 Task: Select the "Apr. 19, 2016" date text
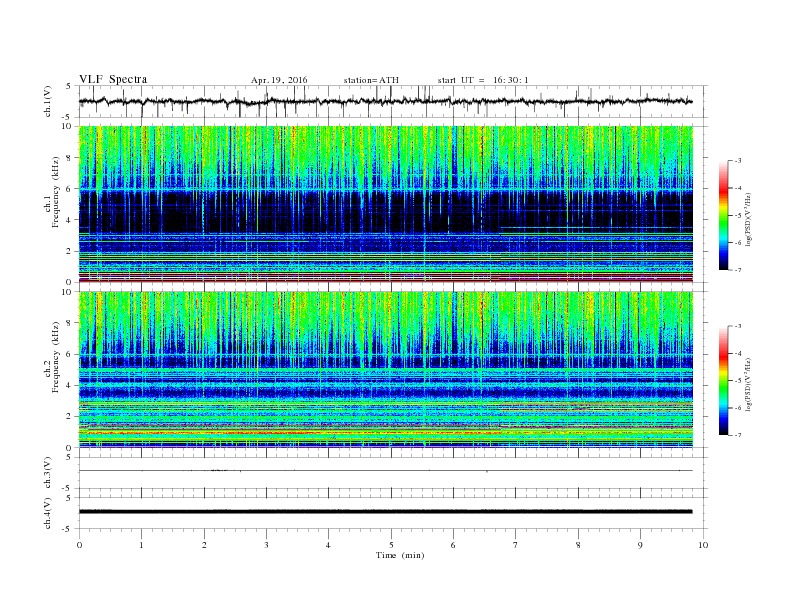point(279,80)
